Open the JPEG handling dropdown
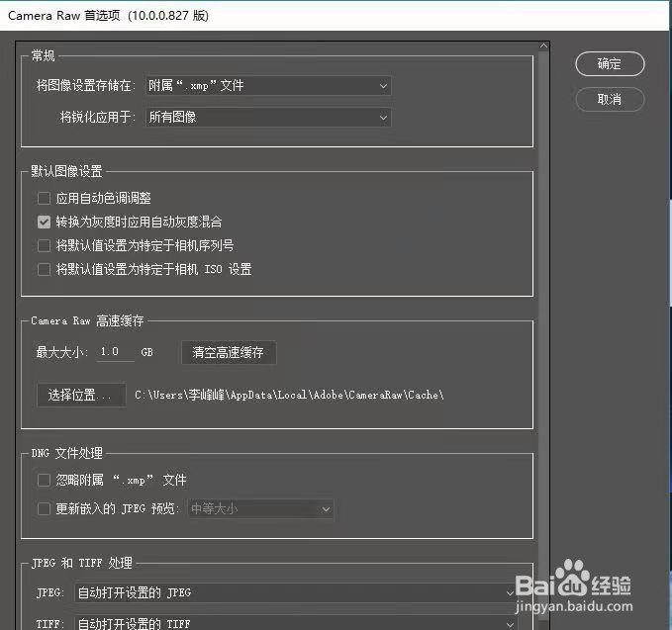The width and height of the screenshot is (672, 630). 296,592
